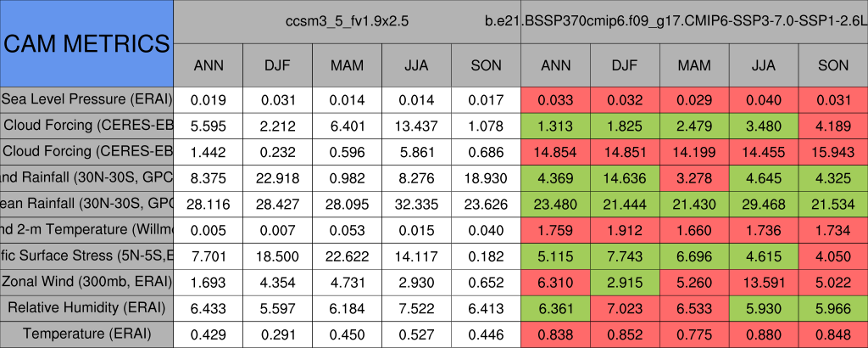Select the green cell with value 29.468
The width and height of the screenshot is (868, 348).
click(x=765, y=204)
